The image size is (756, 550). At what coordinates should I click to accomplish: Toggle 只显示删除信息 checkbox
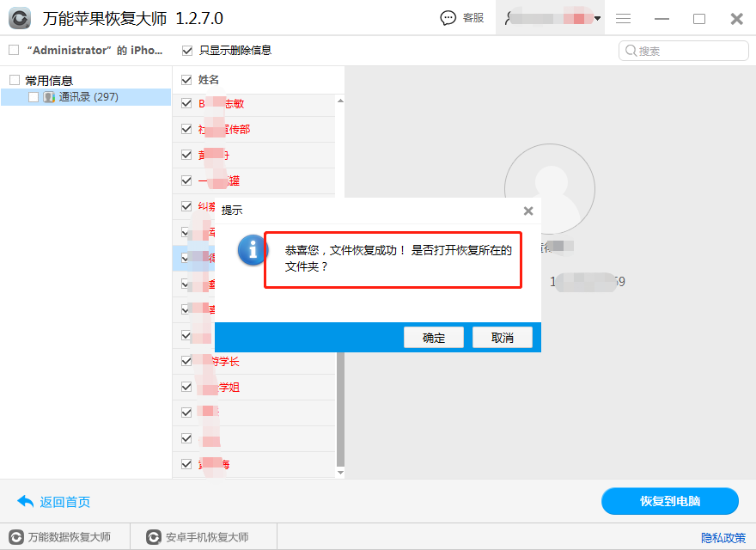[x=187, y=50]
